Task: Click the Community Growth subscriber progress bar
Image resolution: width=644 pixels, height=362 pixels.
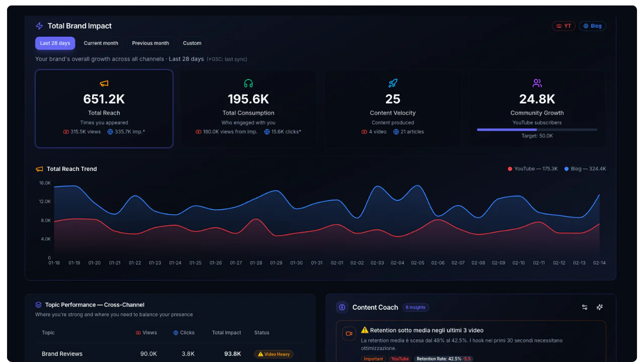Action: (x=537, y=130)
